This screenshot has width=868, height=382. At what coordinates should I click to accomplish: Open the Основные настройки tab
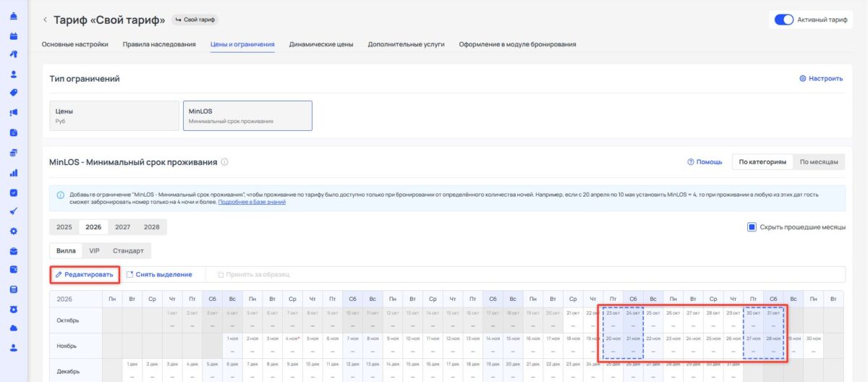[75, 44]
